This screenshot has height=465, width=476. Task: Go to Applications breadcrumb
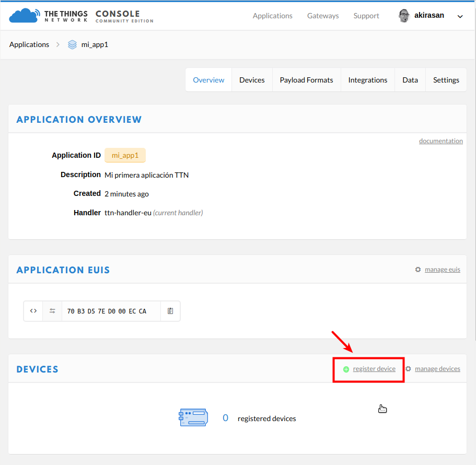pos(29,44)
